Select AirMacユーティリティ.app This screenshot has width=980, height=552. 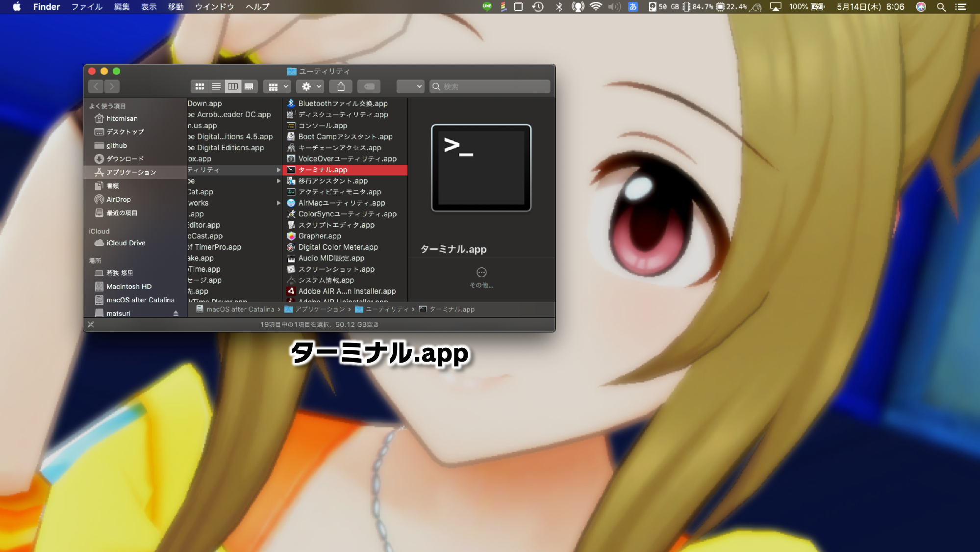[345, 203]
